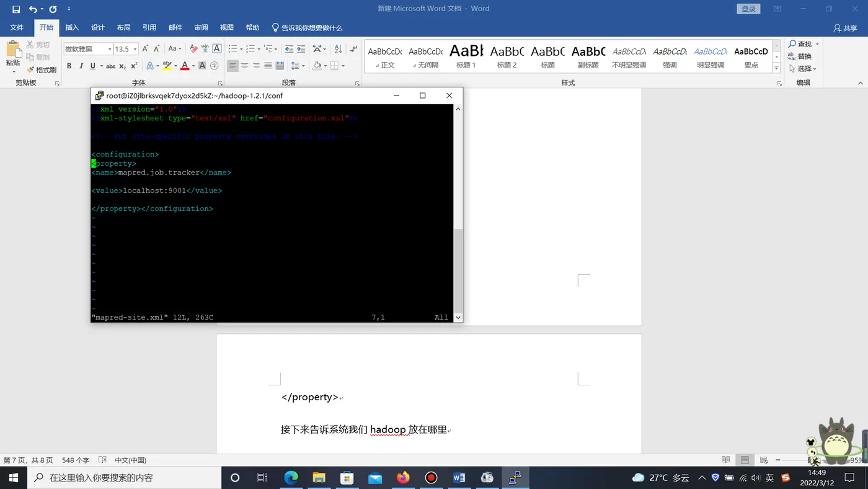The height and width of the screenshot is (489, 868).
Task: Center the paragraph text
Action: point(244,66)
